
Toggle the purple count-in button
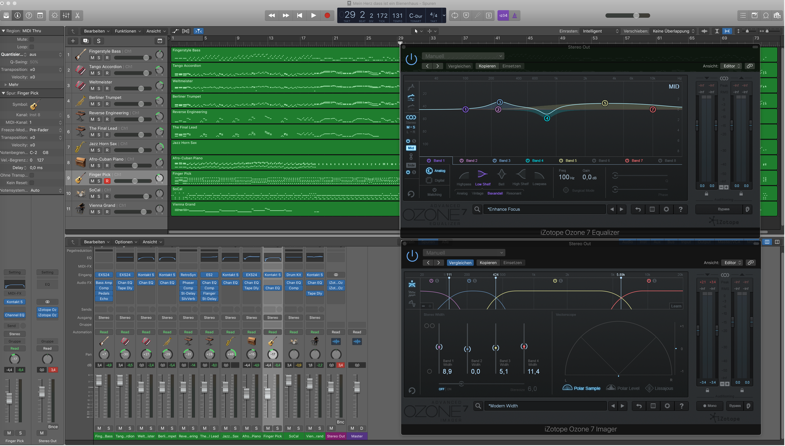pos(503,16)
